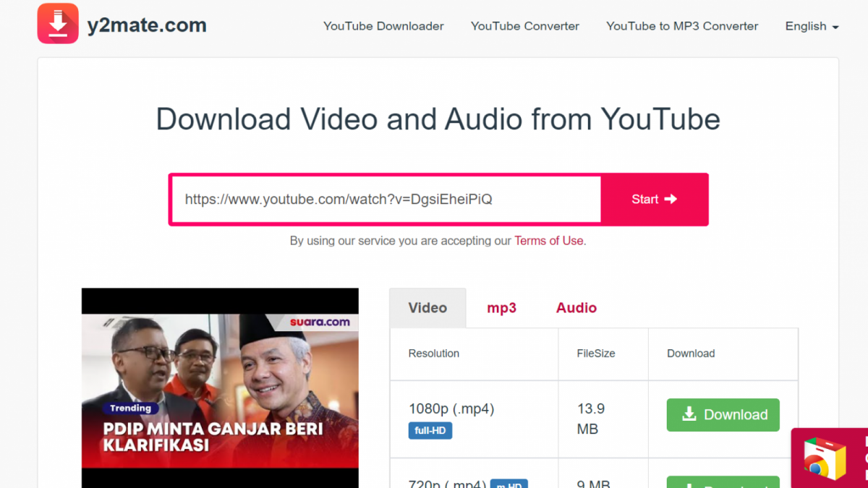Switch to the mp3 tab

(x=501, y=308)
